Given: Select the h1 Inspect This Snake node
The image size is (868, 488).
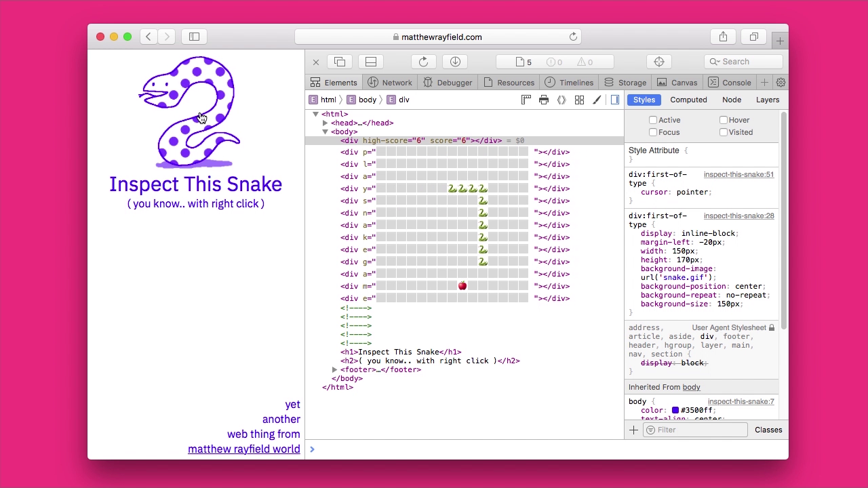Looking at the screenshot, I should [401, 352].
